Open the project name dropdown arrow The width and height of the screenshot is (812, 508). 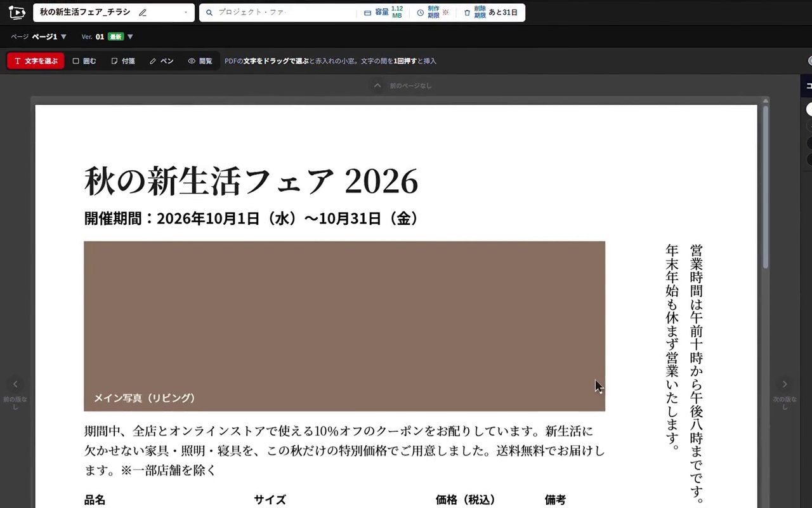pos(186,13)
